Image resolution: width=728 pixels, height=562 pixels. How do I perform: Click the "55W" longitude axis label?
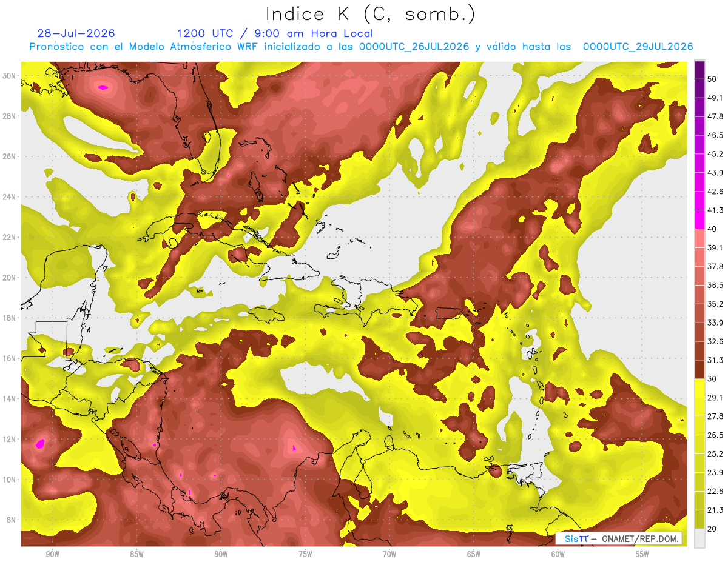click(x=642, y=554)
